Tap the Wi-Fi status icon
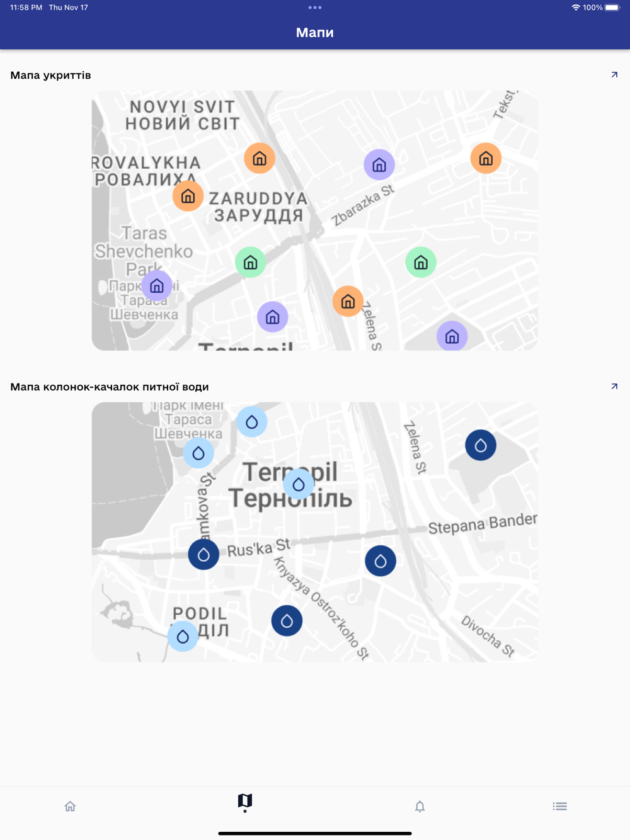The image size is (630, 840). pos(576,8)
